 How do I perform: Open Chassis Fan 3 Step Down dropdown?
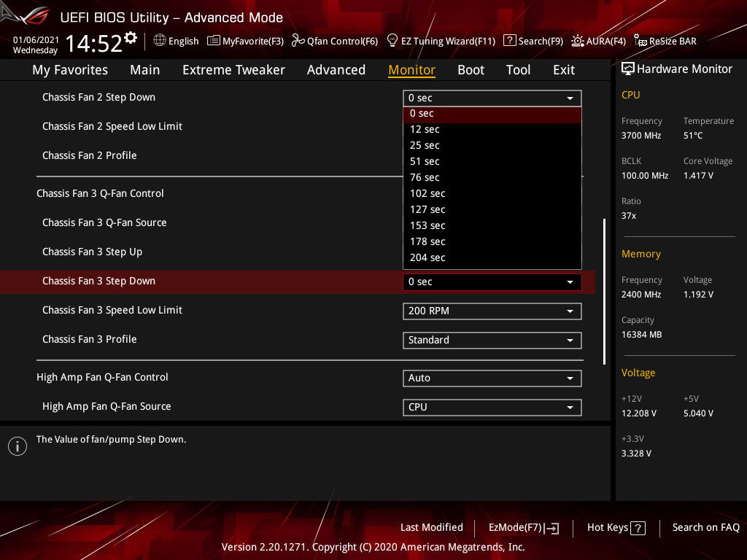click(x=492, y=282)
